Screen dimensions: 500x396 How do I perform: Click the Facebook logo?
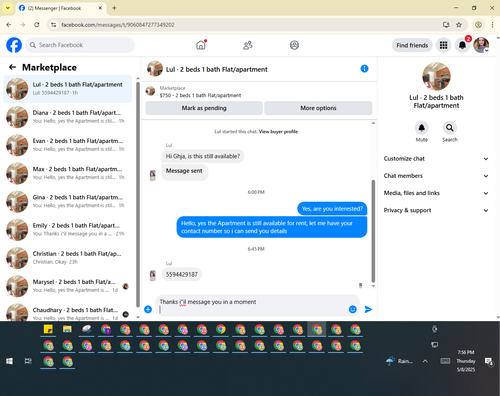click(14, 45)
